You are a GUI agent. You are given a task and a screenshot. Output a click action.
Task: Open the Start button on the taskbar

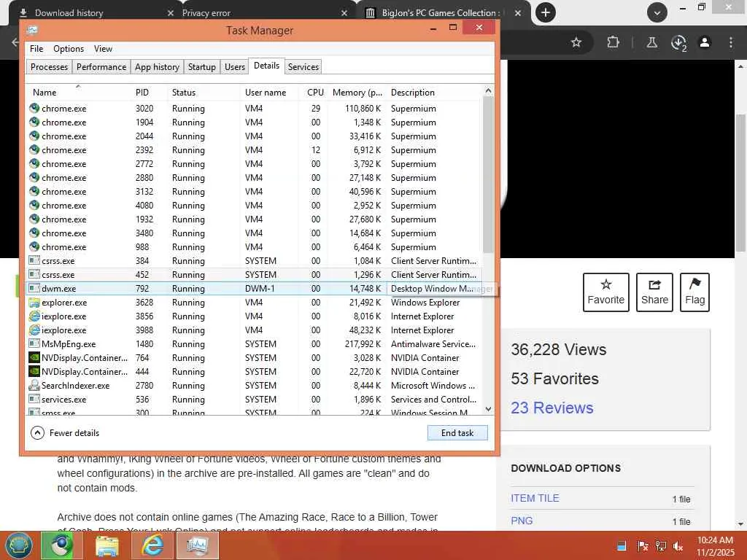(18, 545)
